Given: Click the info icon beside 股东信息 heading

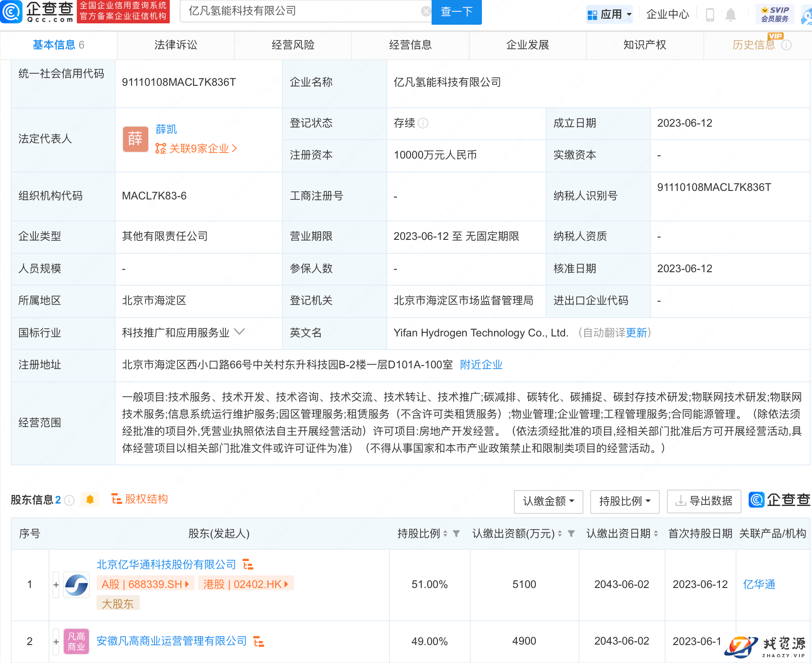Looking at the screenshot, I should coord(69,500).
